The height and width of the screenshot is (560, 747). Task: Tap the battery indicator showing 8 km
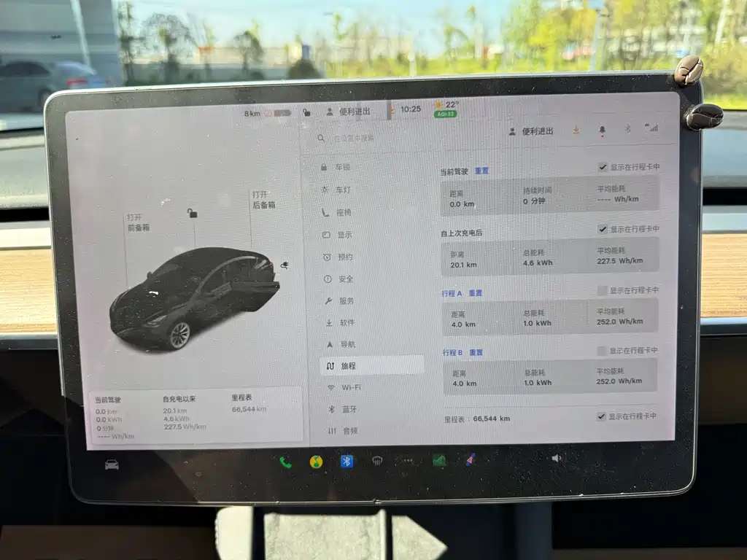coord(267,113)
